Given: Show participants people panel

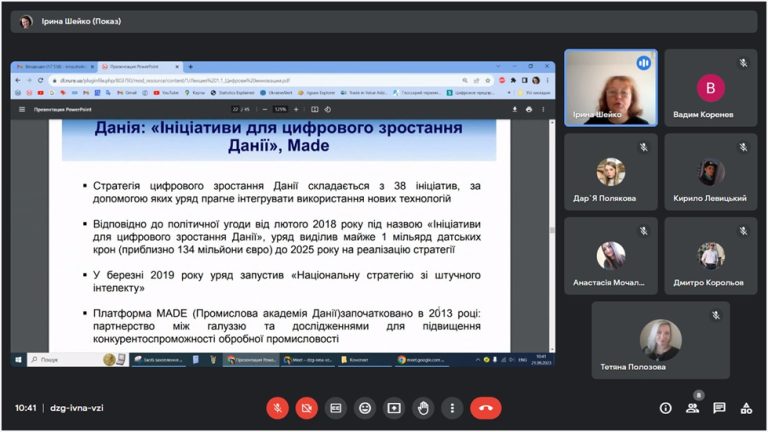Looking at the screenshot, I should 692,408.
